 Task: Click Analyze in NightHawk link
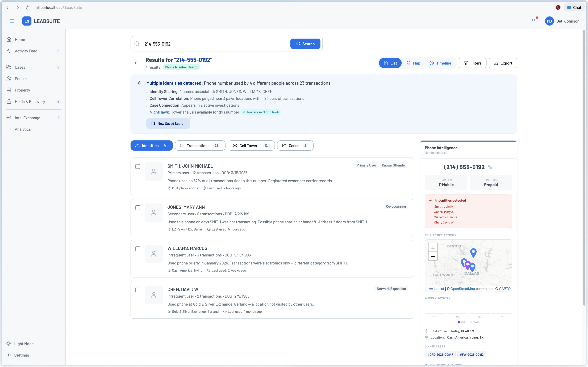[261, 112]
